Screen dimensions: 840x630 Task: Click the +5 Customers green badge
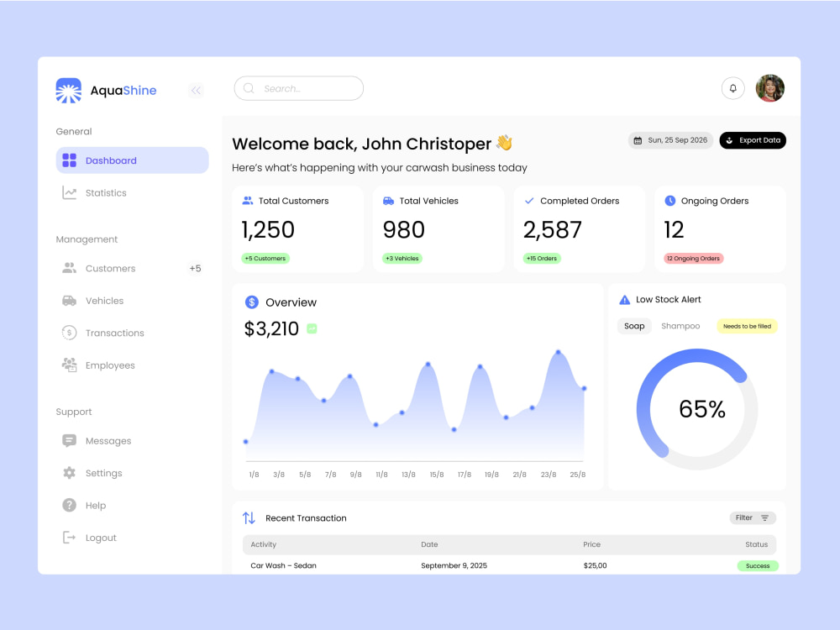tap(265, 258)
